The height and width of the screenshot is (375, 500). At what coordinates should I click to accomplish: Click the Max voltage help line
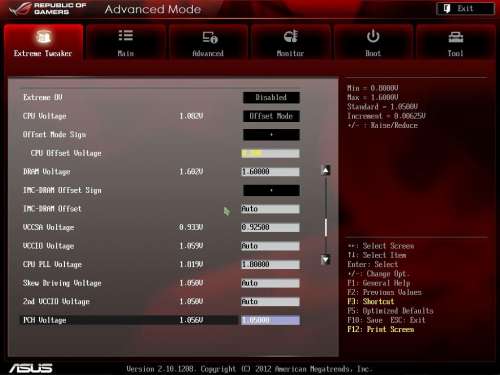tap(373, 97)
